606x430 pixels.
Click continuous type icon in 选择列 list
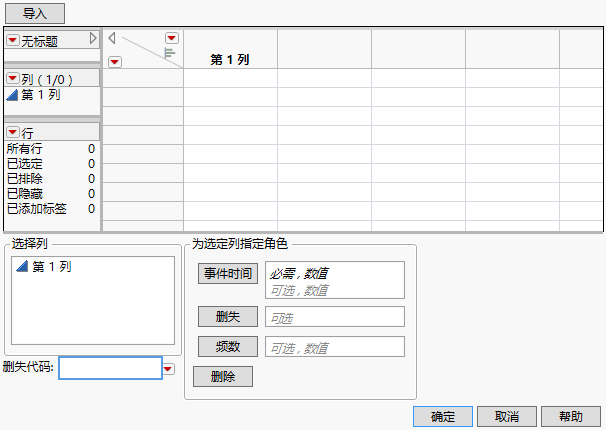pyautogui.click(x=22, y=266)
